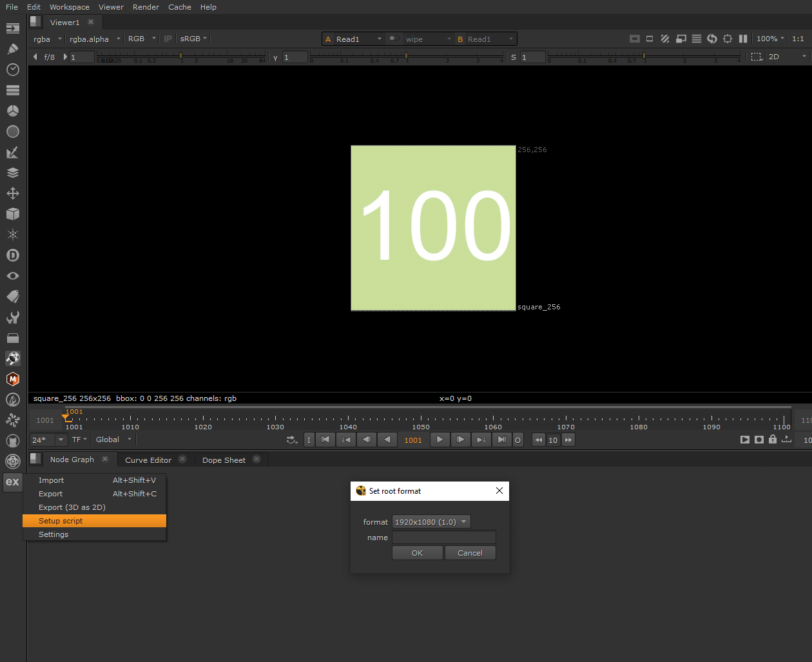Screen dimensions: 812x662
Task: Open the rgba.alpha channel dropdown
Action: tap(95, 39)
